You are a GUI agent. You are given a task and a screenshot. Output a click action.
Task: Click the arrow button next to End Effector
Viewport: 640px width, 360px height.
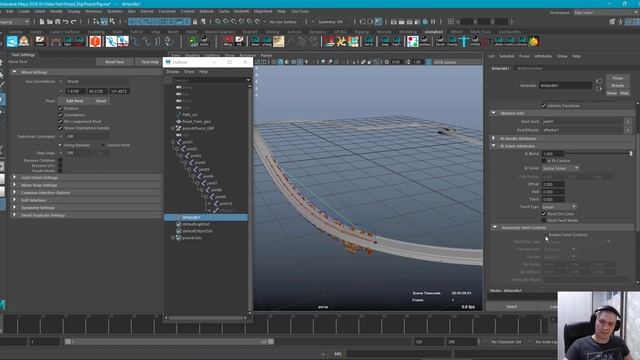click(627, 130)
